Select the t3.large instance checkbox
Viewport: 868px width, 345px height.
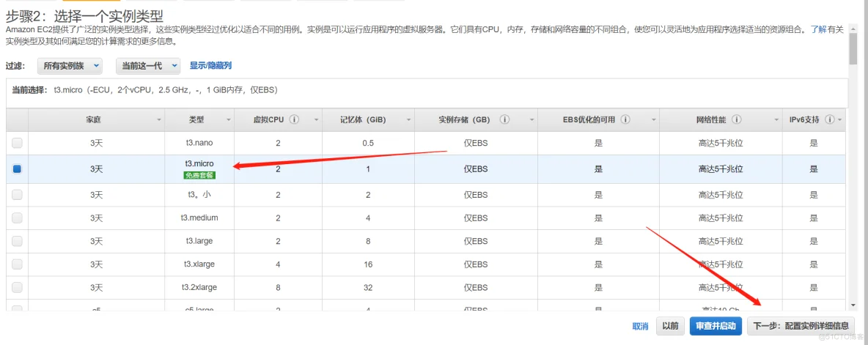point(17,241)
